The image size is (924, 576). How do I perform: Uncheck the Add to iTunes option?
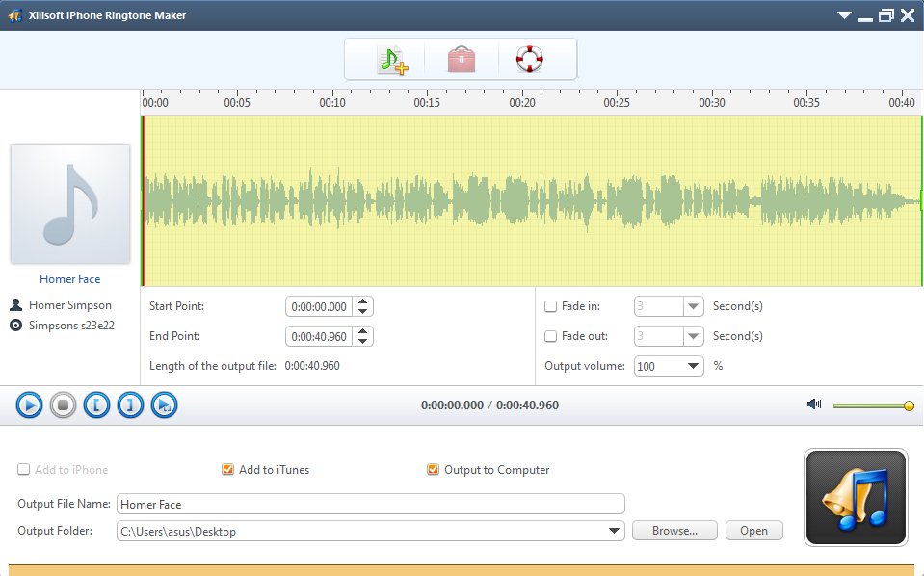[x=228, y=470]
